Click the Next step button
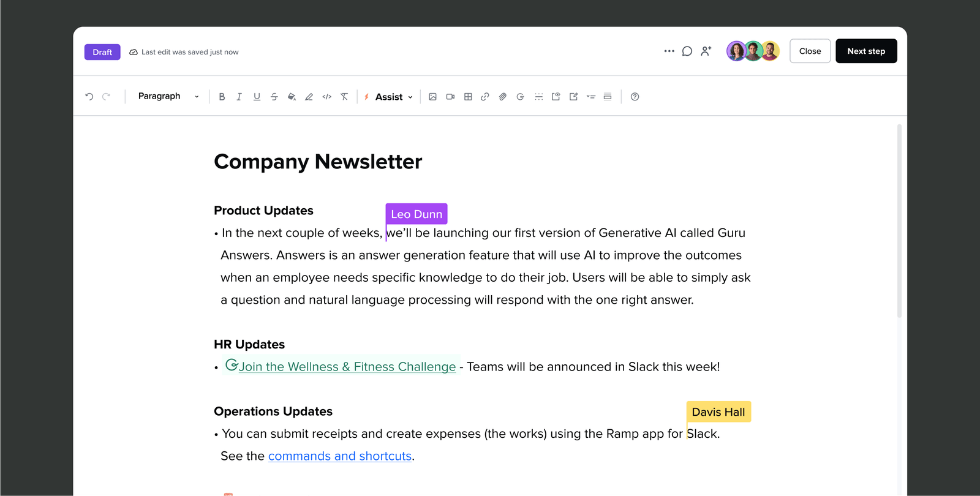 (866, 51)
